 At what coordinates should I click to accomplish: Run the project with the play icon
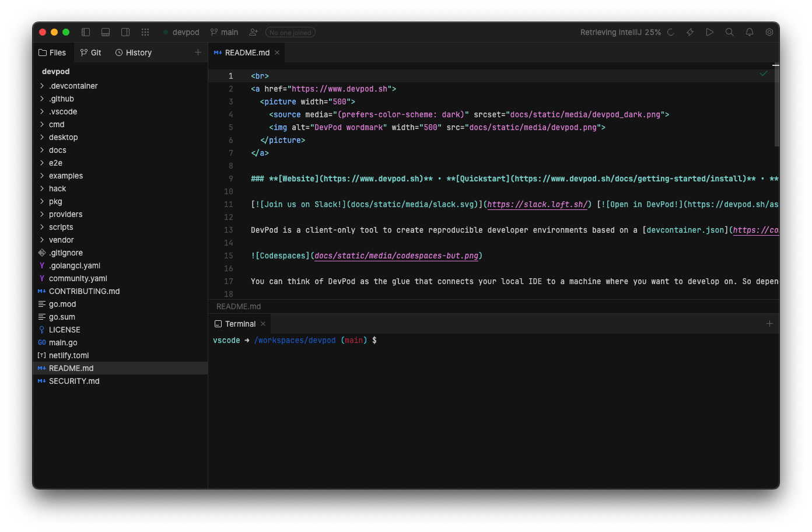click(710, 32)
